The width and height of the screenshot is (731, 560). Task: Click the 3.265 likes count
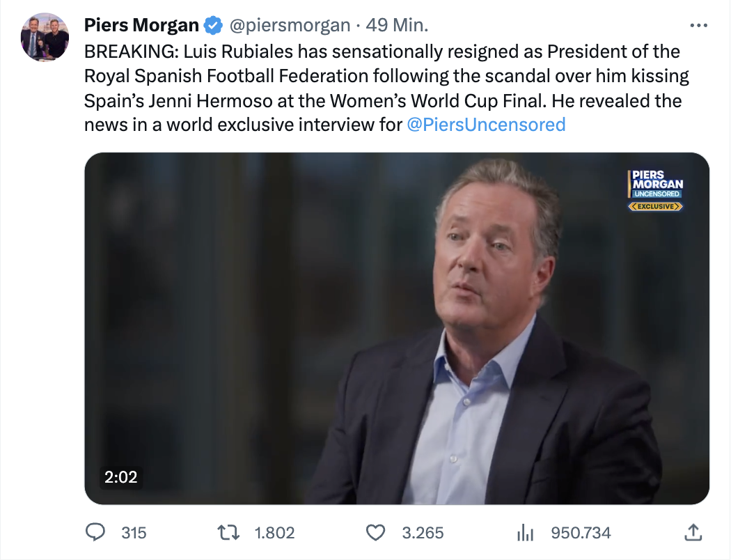423,533
